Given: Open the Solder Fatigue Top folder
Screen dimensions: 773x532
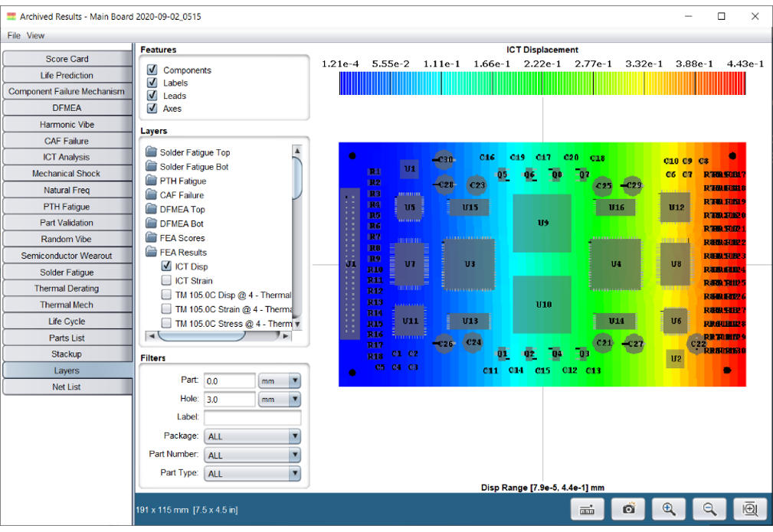Looking at the screenshot, I should click(194, 152).
